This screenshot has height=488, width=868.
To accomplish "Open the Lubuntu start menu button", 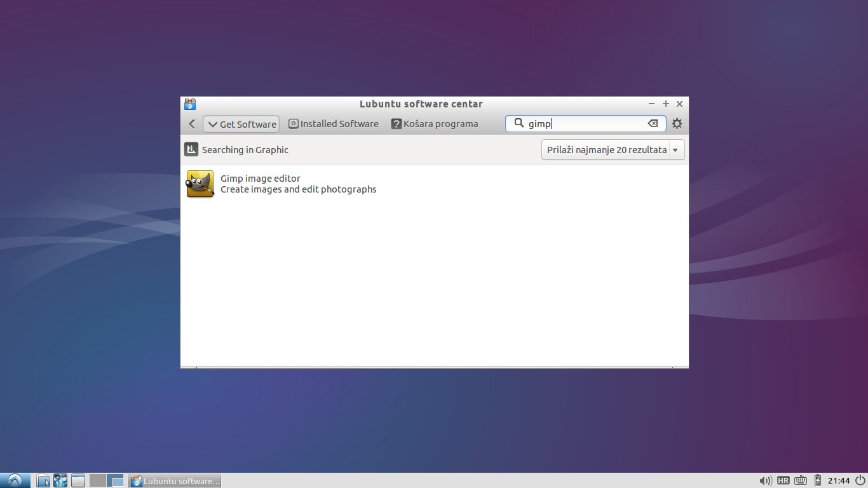I will tap(15, 480).
